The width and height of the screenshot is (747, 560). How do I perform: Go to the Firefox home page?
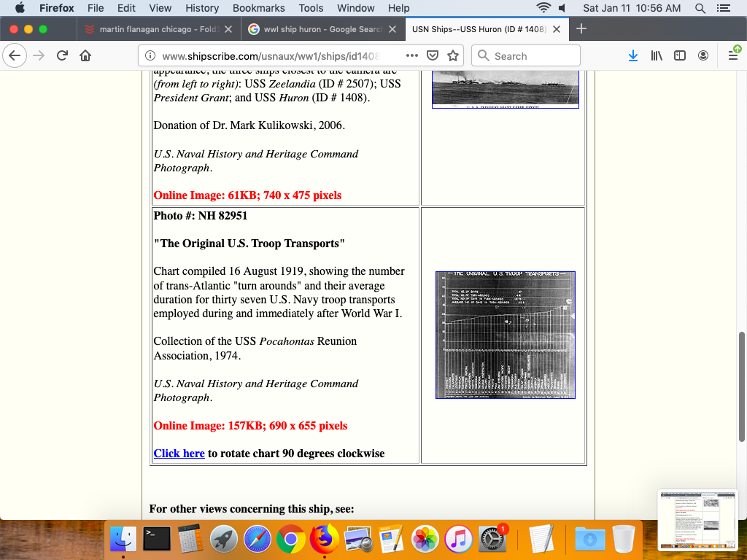(x=85, y=56)
